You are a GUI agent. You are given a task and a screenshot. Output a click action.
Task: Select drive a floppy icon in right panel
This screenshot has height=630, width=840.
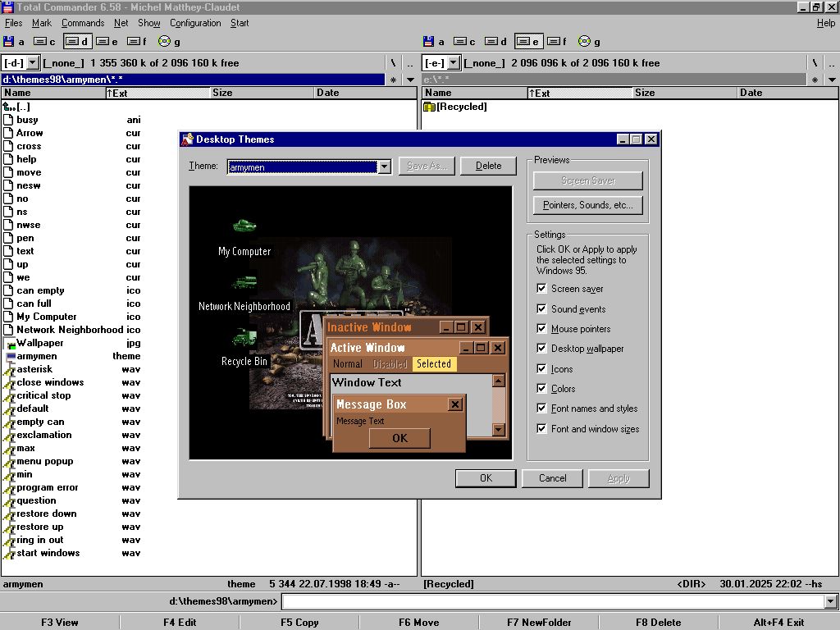(x=429, y=41)
